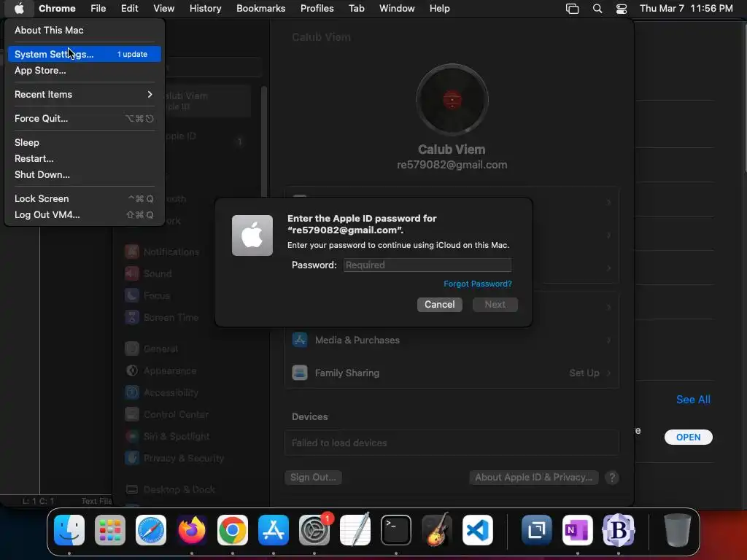Screen dimensions: 747x560
Task: Open Sound in settings sidebar
Action: pyautogui.click(x=148, y=274)
